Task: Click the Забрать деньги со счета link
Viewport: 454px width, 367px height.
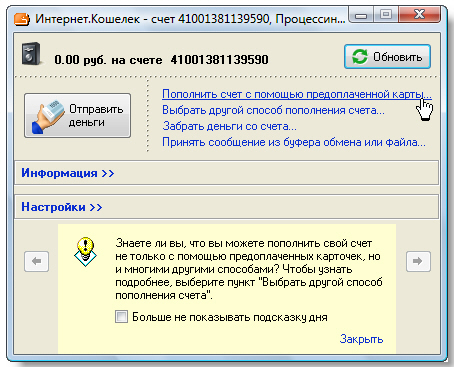Action: click(x=229, y=126)
